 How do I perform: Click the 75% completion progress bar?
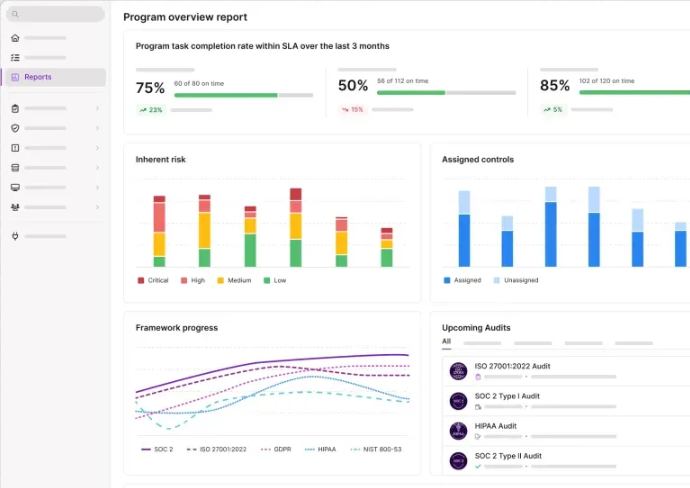click(243, 95)
